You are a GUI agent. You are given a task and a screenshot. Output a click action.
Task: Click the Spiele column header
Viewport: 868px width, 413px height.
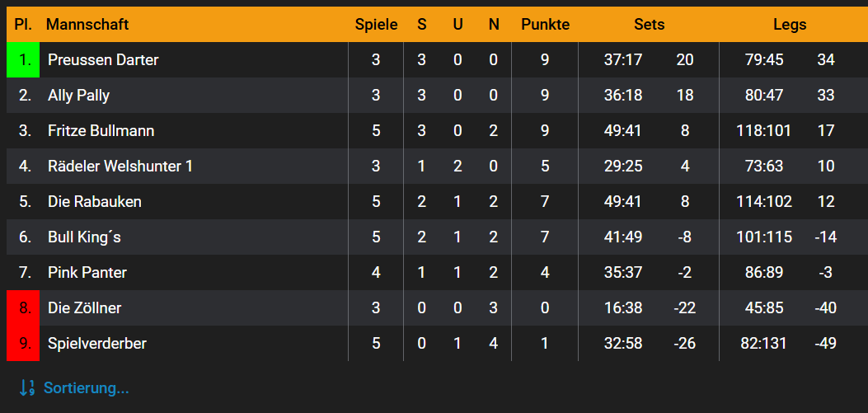376,25
